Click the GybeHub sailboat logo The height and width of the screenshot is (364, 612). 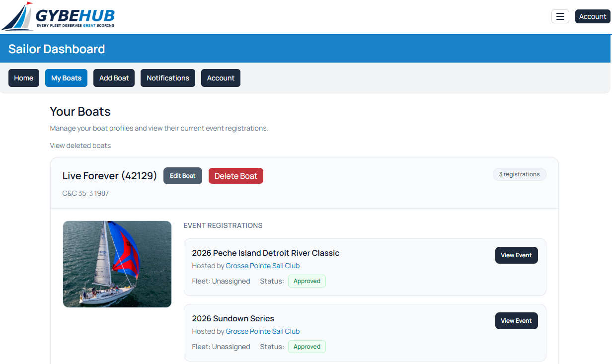click(59, 16)
